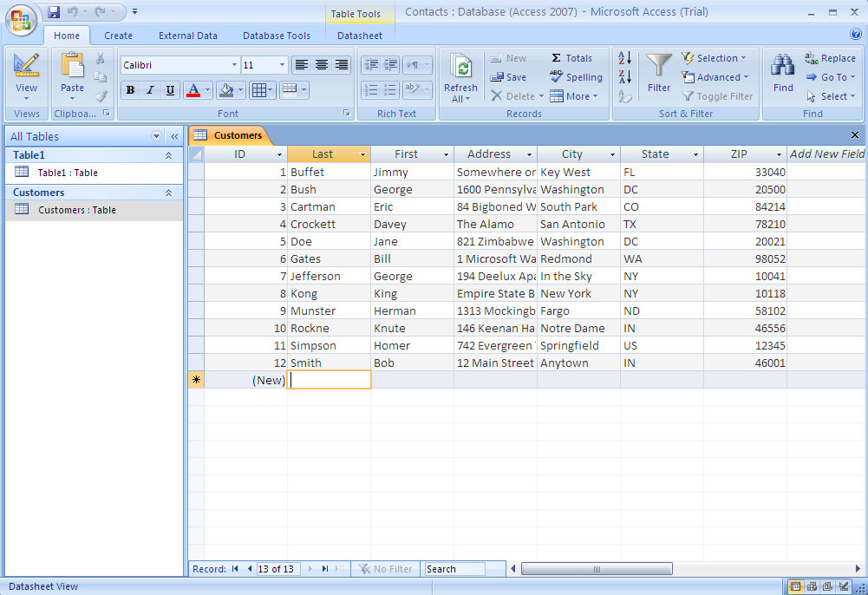Click the Find binoculars icon
The width and height of the screenshot is (868, 595).
click(x=783, y=66)
